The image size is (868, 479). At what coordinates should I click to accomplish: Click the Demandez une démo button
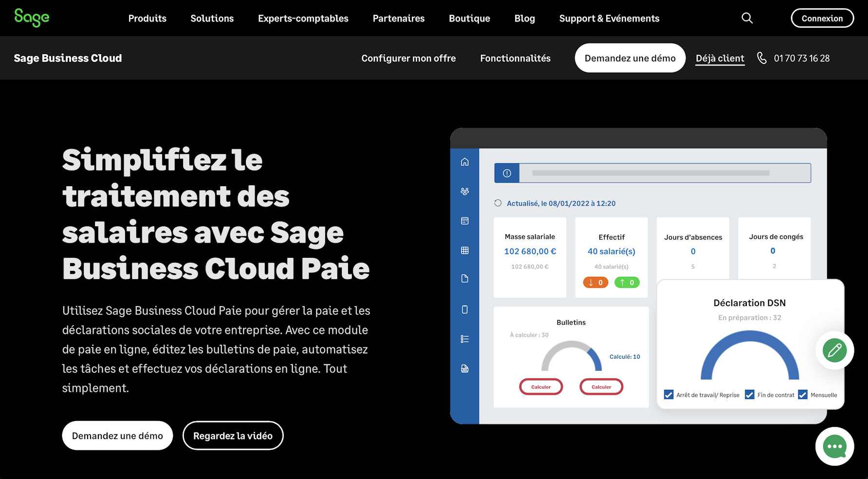coord(630,58)
